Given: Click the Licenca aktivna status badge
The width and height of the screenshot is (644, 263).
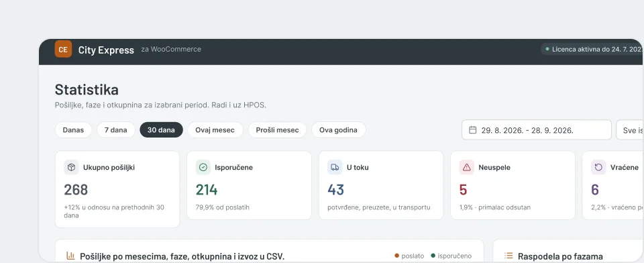Looking at the screenshot, I should [592, 50].
